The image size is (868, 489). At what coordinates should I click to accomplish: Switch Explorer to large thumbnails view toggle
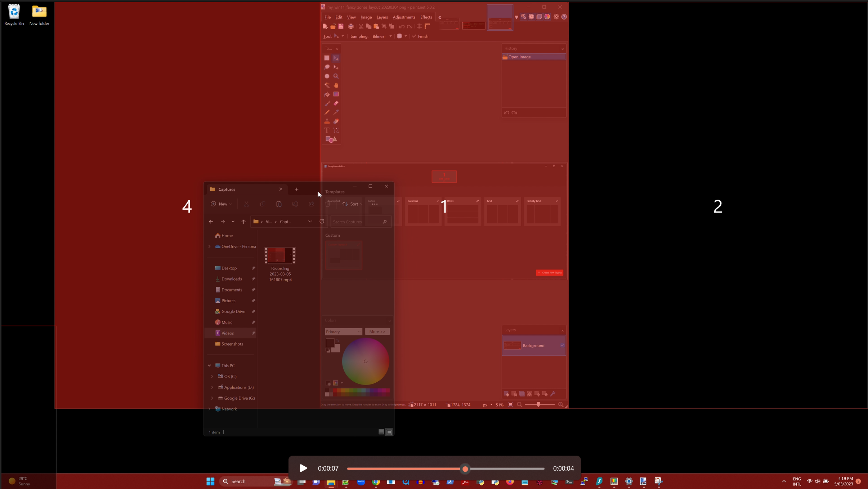pos(389,432)
